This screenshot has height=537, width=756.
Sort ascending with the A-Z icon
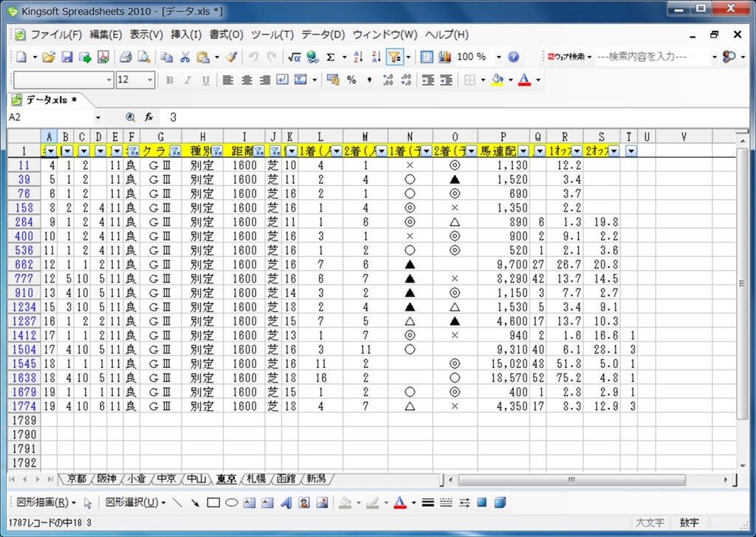coord(359,57)
